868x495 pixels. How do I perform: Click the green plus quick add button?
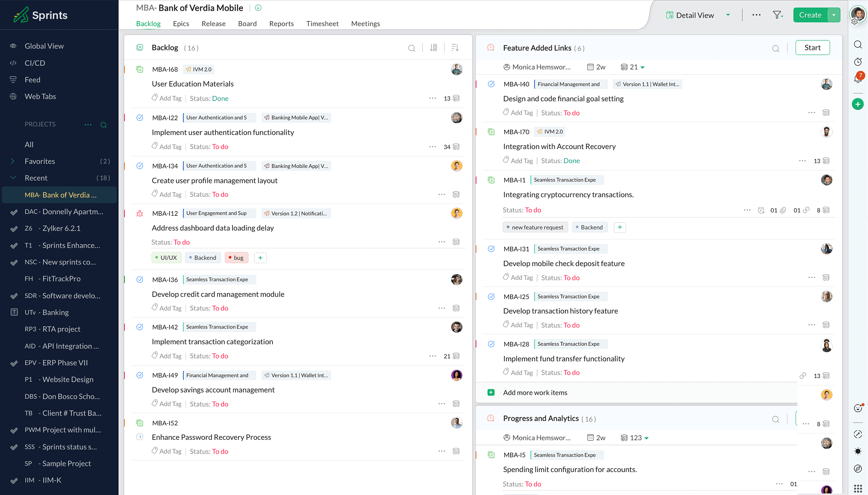click(858, 104)
